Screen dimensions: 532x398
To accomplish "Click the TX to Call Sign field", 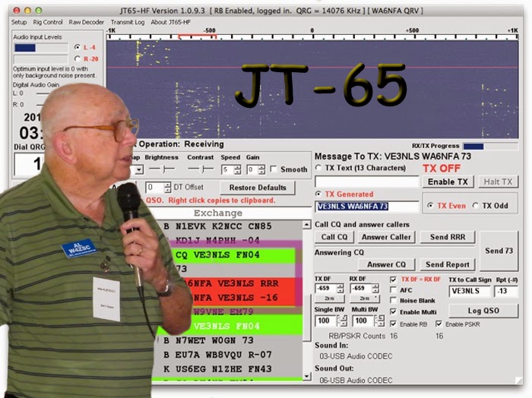I will coord(470,291).
